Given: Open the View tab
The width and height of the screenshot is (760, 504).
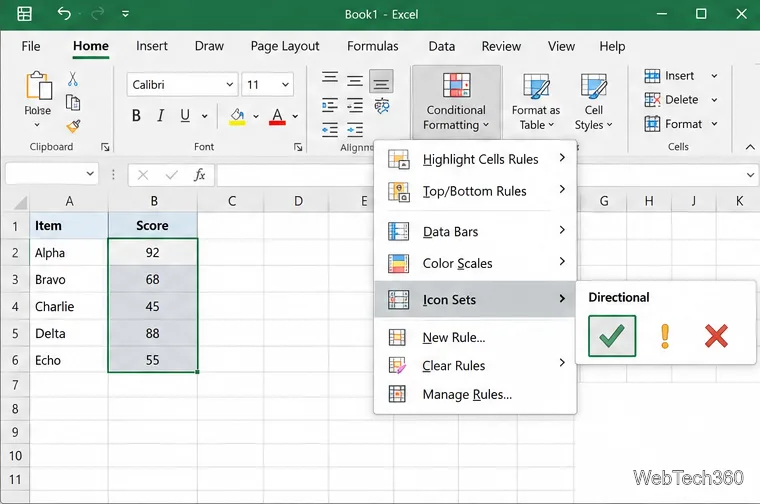Looking at the screenshot, I should click(561, 46).
